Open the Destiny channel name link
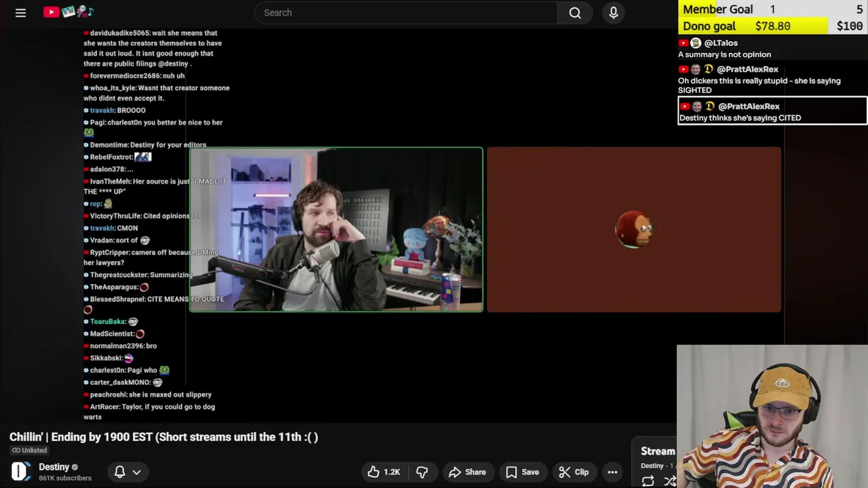The width and height of the screenshot is (868, 488). (x=54, y=467)
